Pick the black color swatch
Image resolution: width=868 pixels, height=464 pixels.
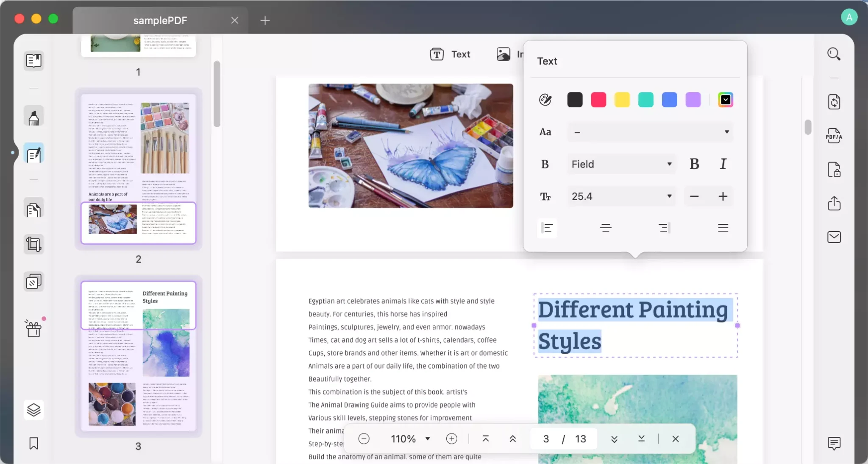coord(575,100)
